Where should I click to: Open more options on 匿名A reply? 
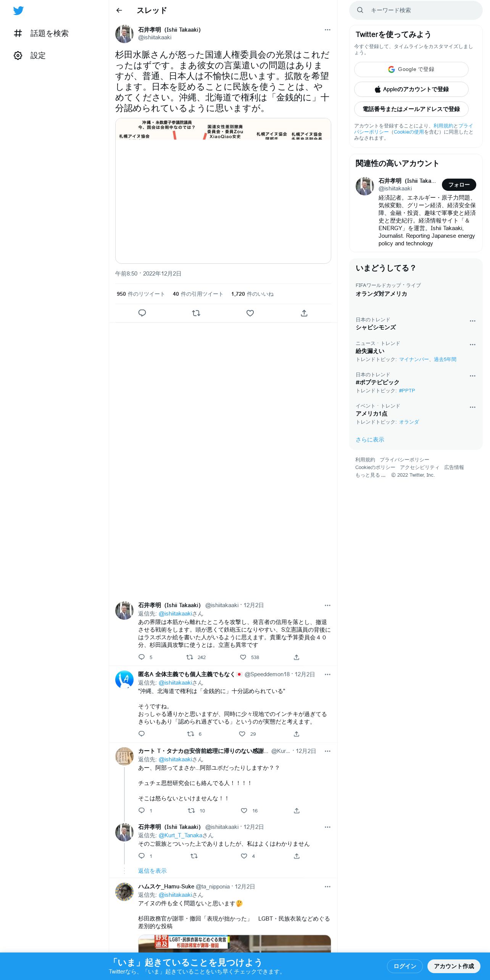[327, 674]
